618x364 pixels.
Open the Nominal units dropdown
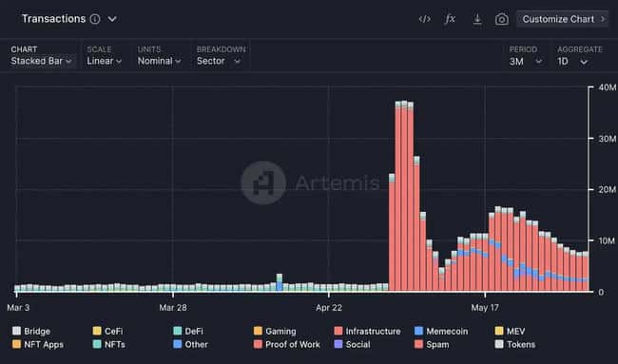pos(159,61)
